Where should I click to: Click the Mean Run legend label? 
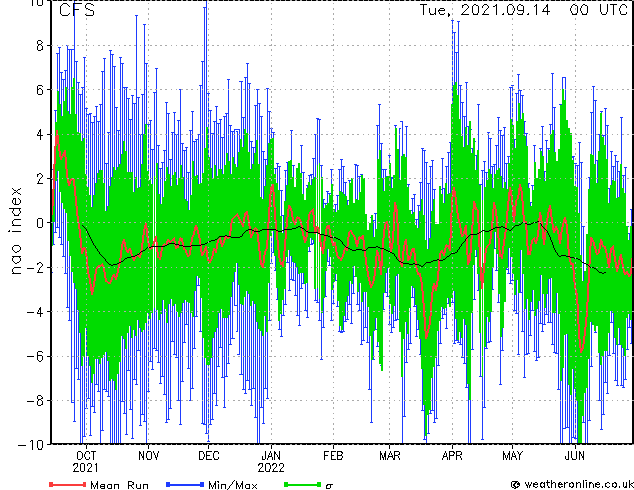119,485
